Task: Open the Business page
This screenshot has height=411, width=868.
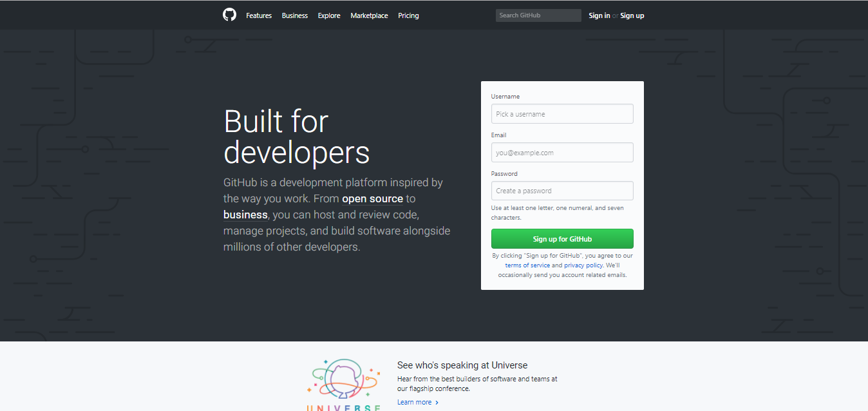Action: [x=294, y=15]
